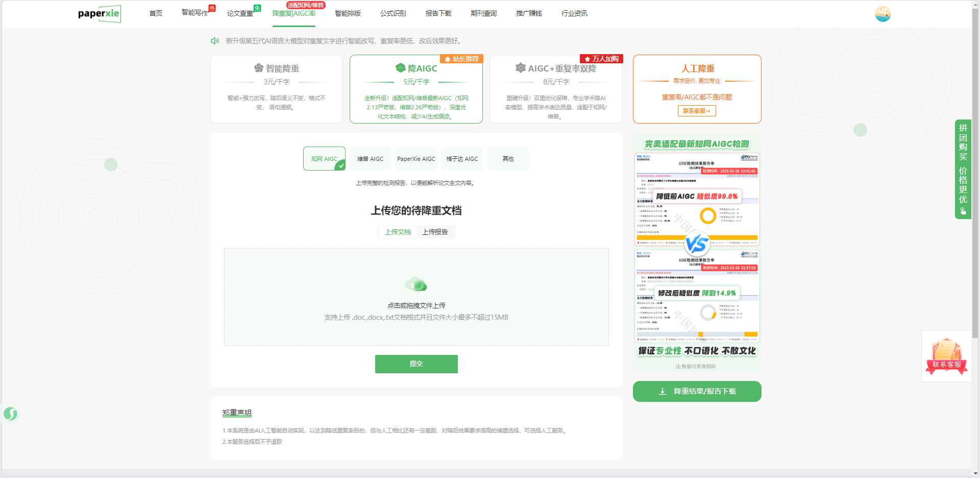Open the user avatar profile icon

point(883,14)
